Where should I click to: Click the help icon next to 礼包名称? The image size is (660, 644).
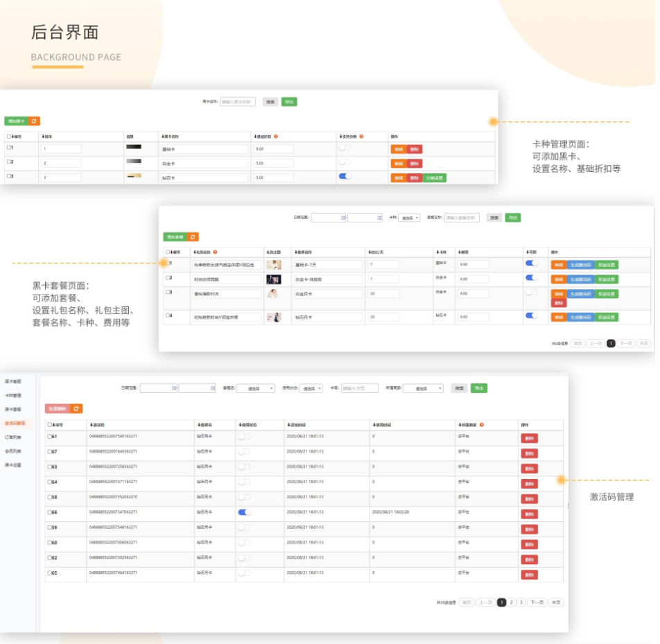tap(215, 252)
